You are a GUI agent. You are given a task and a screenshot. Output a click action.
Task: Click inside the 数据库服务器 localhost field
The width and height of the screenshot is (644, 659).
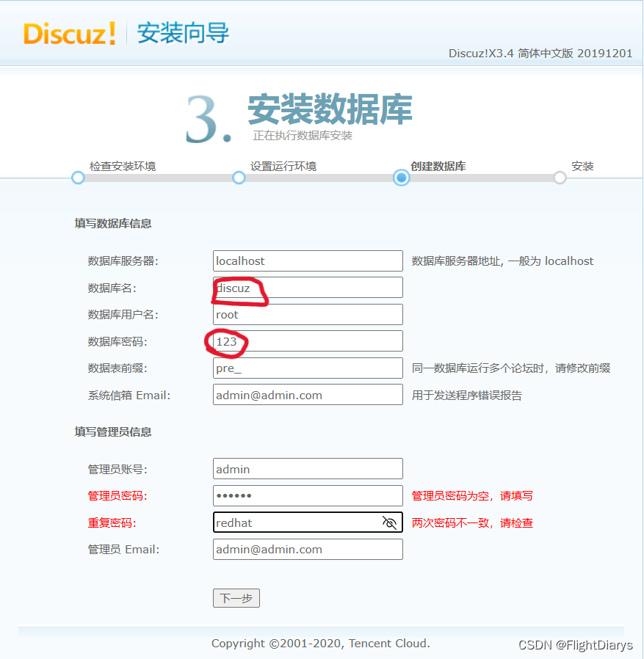[308, 261]
